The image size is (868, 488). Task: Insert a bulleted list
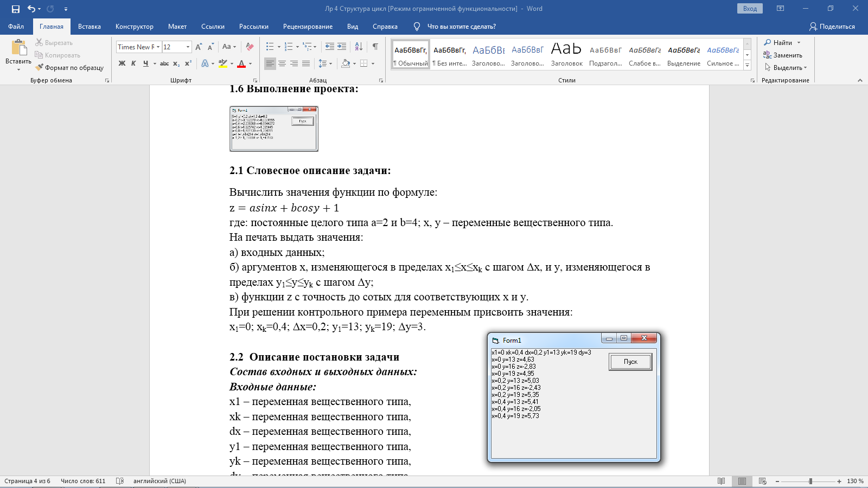270,47
